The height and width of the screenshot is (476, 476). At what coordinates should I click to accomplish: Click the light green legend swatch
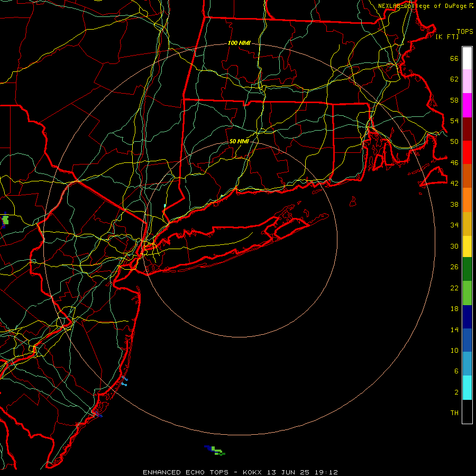point(467,293)
